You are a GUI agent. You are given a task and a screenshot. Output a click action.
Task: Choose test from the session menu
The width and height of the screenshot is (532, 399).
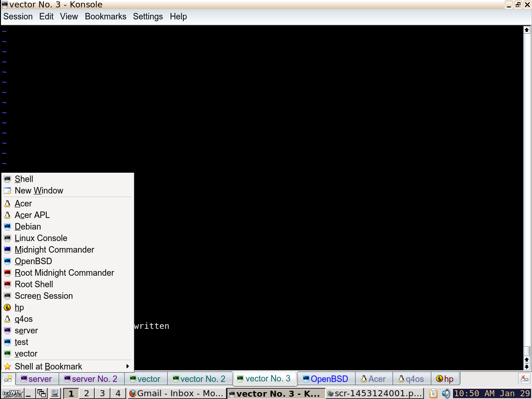(x=68, y=342)
